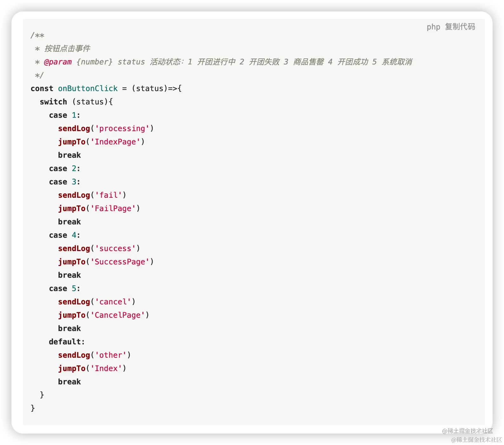
Task: Click the opening /** comment line
Action: point(37,35)
